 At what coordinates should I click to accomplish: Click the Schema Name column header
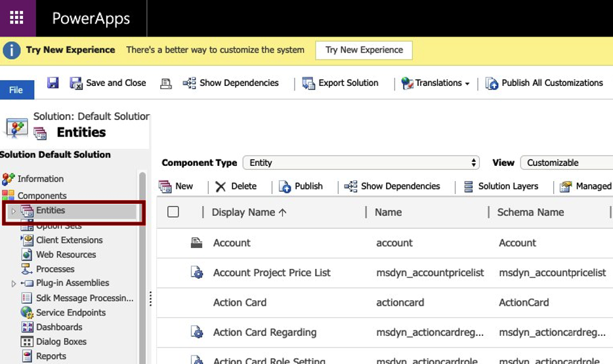530,212
